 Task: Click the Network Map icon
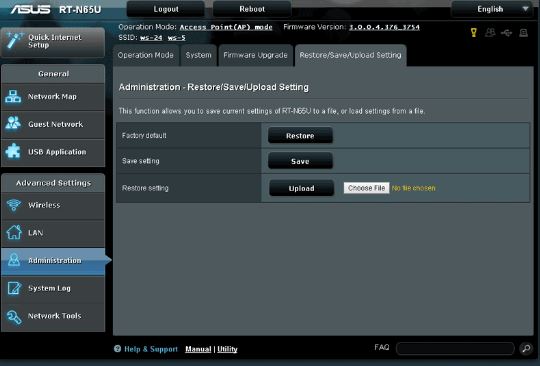(13, 96)
